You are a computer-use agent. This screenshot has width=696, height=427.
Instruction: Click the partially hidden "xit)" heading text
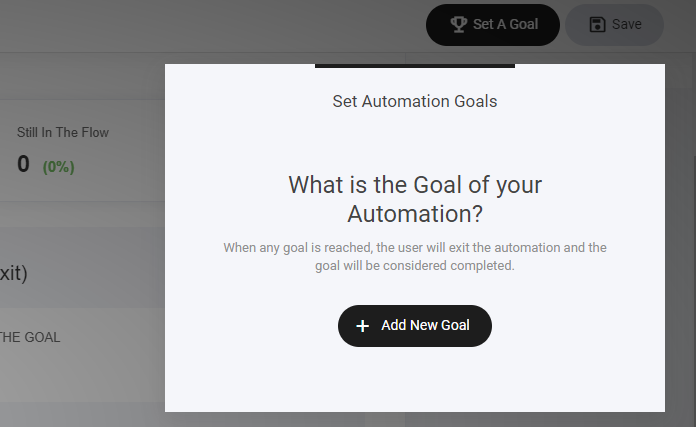(14, 273)
